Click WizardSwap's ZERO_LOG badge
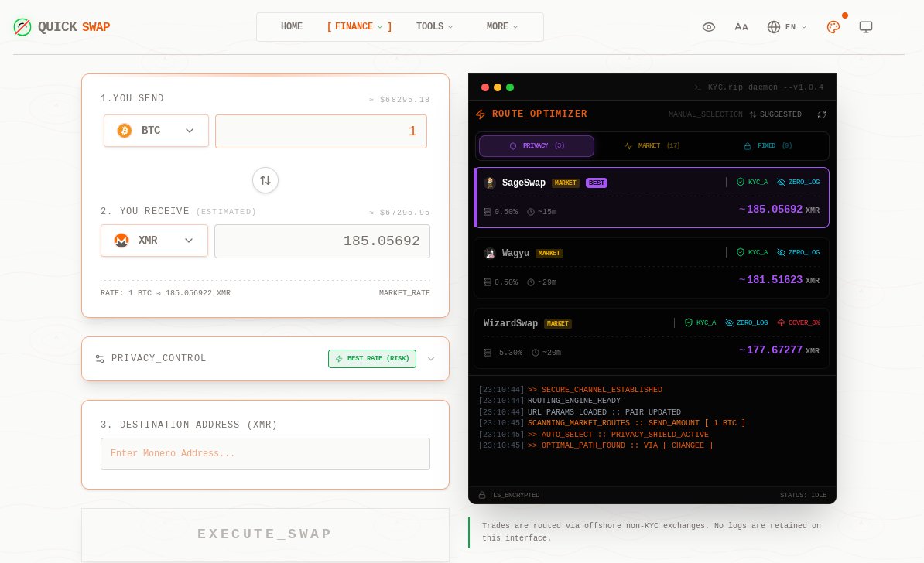This screenshot has width=924, height=563. pyautogui.click(x=746, y=322)
